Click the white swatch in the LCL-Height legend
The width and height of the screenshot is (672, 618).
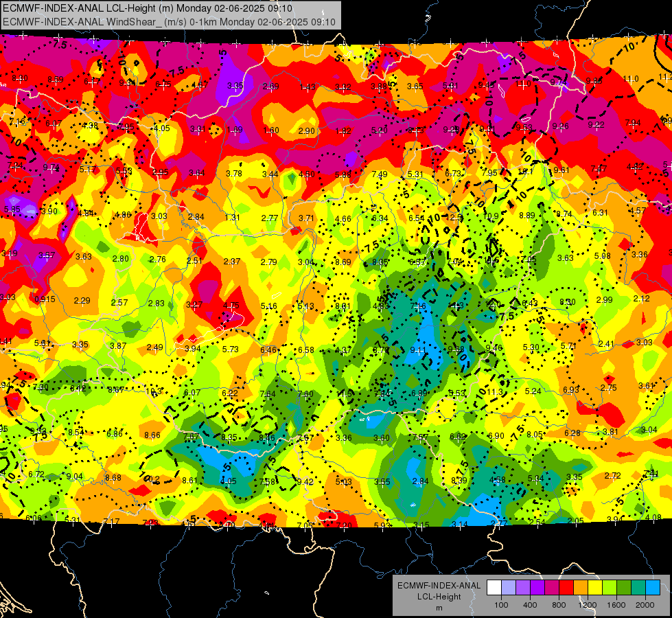pyautogui.click(x=494, y=588)
